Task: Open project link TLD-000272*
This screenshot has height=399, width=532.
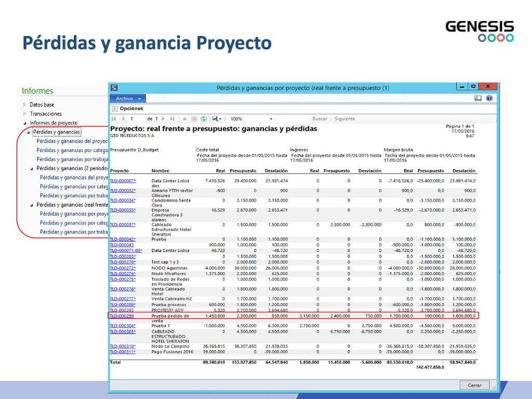Action: [123, 268]
